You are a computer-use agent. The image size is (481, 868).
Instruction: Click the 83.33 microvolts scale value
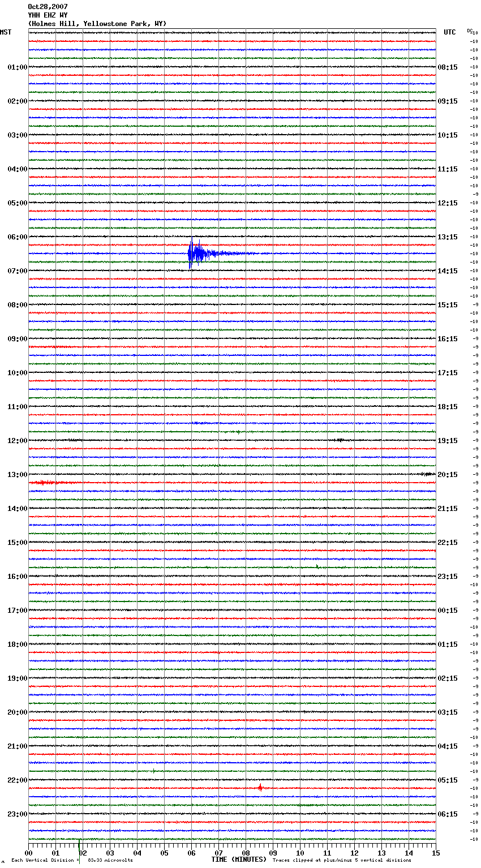coord(110,861)
